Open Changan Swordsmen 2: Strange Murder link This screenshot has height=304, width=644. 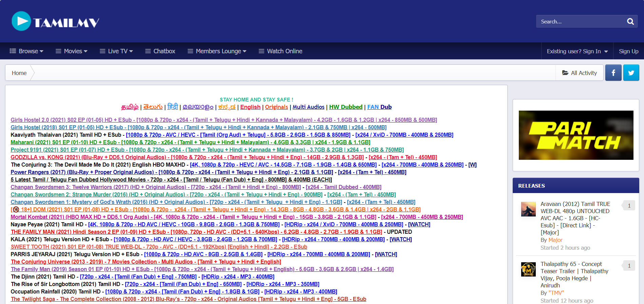tap(166, 194)
